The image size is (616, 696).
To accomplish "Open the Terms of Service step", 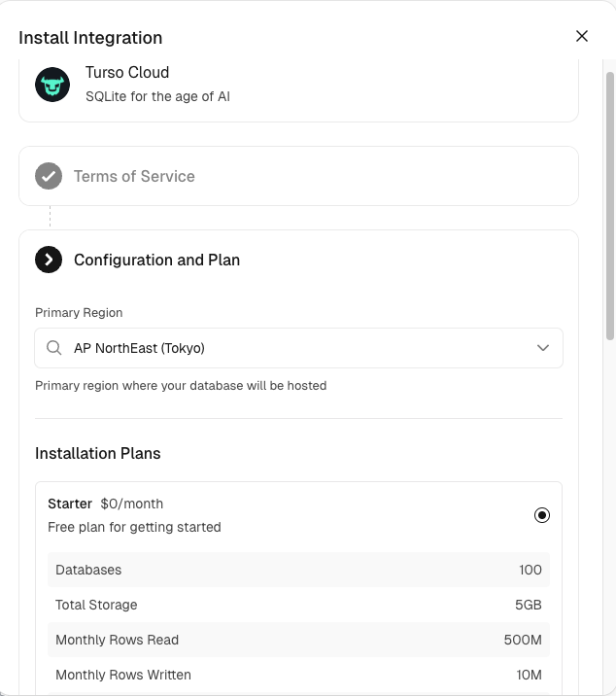I will (x=134, y=176).
